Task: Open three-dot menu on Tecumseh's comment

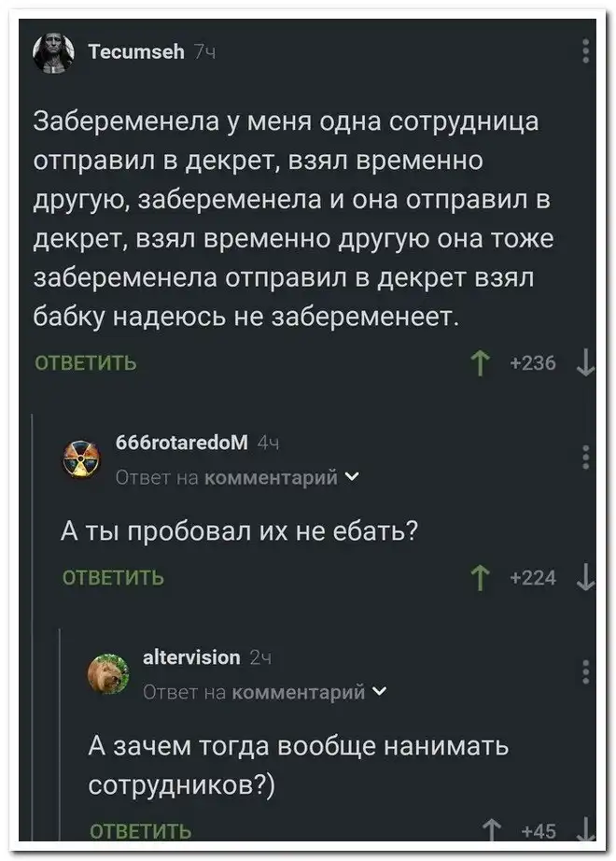Action: 584,53
